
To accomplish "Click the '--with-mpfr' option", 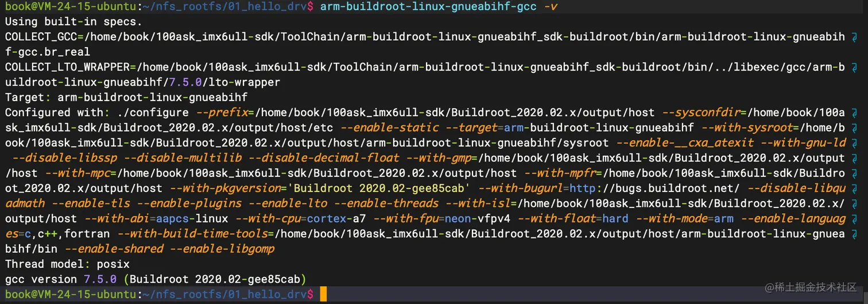I will (559, 173).
